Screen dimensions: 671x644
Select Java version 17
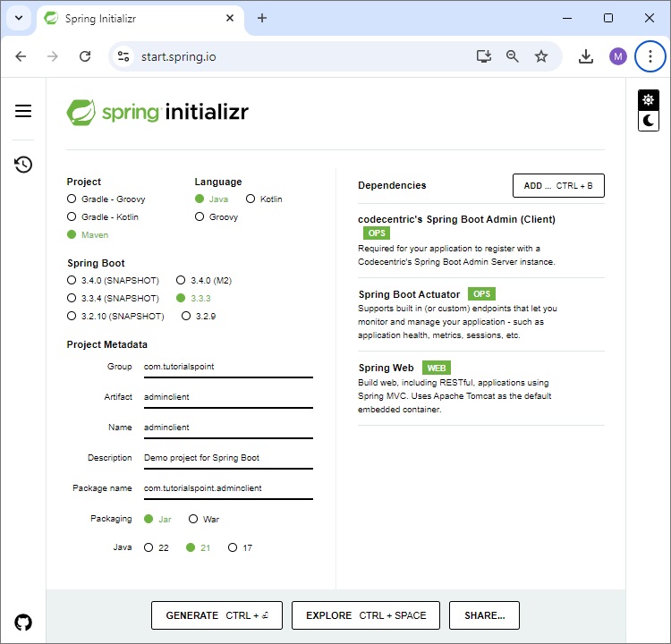coord(240,547)
